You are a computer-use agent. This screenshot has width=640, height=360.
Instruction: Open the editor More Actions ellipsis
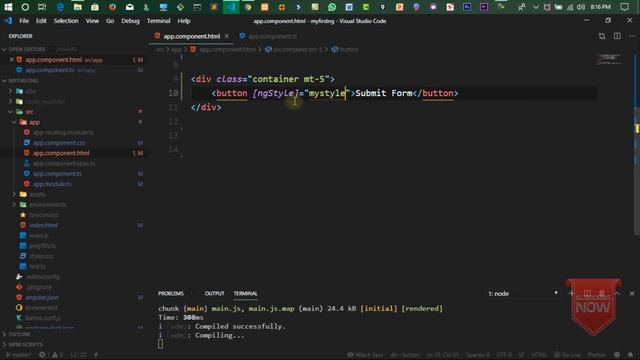pos(632,36)
